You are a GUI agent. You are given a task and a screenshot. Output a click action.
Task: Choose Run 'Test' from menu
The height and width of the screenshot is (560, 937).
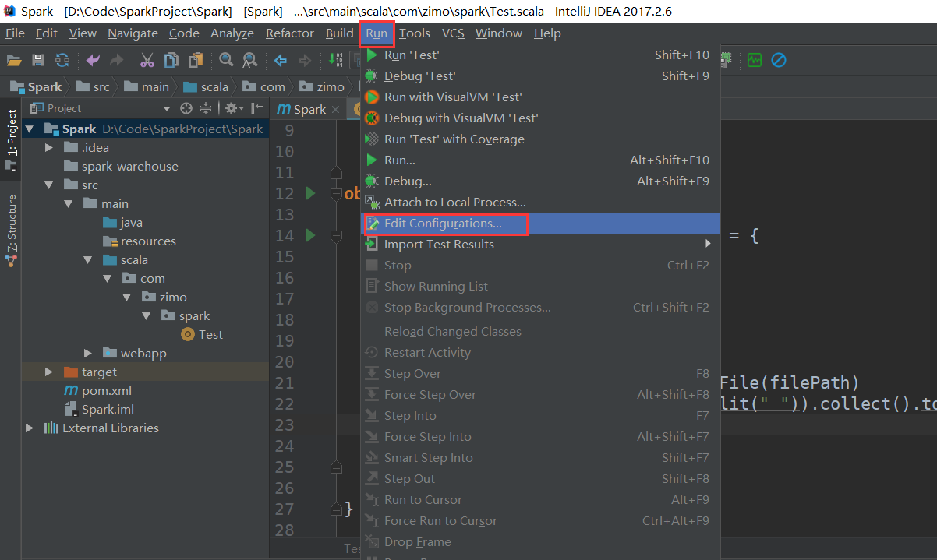click(x=540, y=55)
